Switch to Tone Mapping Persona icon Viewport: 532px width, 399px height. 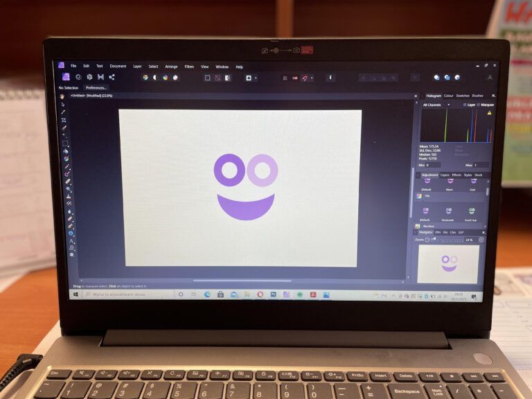pyautogui.click(x=100, y=77)
